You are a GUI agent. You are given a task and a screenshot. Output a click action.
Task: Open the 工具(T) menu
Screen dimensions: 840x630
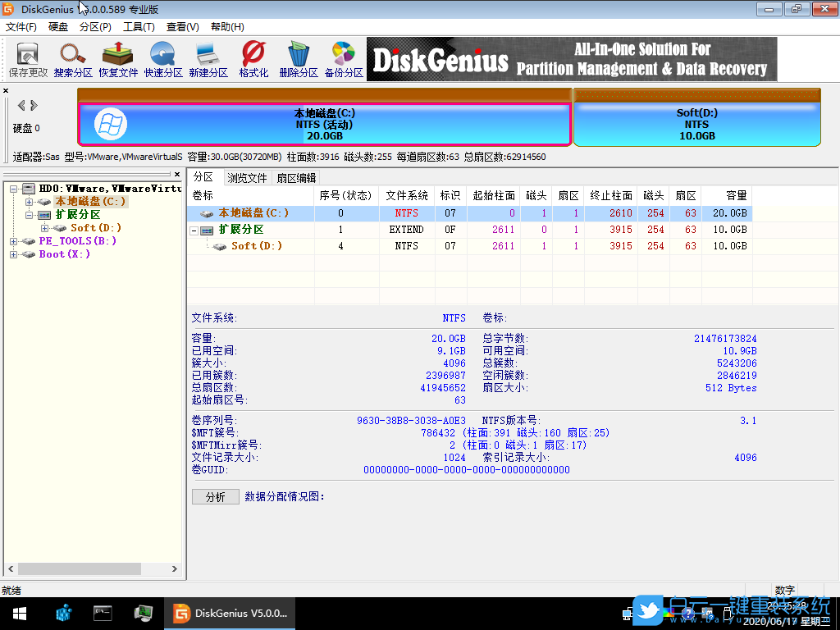137,26
